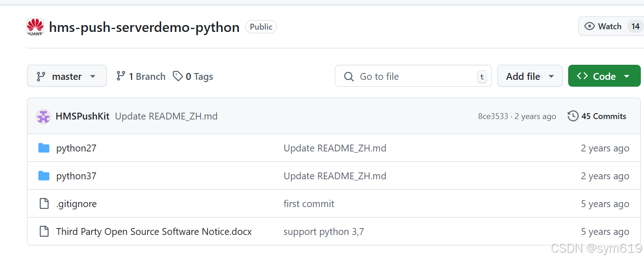This screenshot has height=260, width=644.
Task: Open the python27 folder
Action: [76, 148]
